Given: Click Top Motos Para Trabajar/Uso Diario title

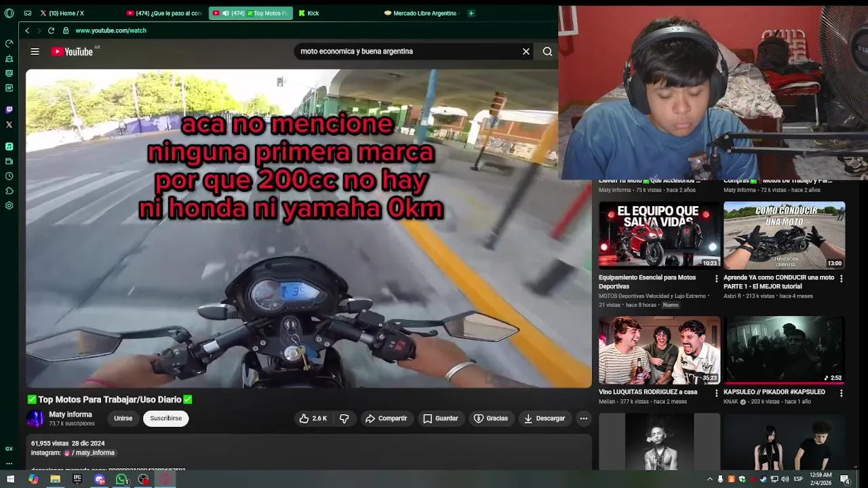Looking at the screenshot, I should pyautogui.click(x=110, y=400).
